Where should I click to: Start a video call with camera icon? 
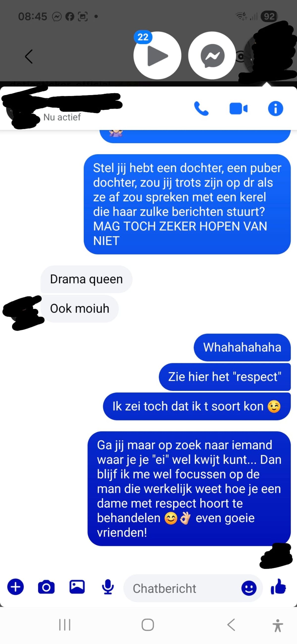(239, 109)
